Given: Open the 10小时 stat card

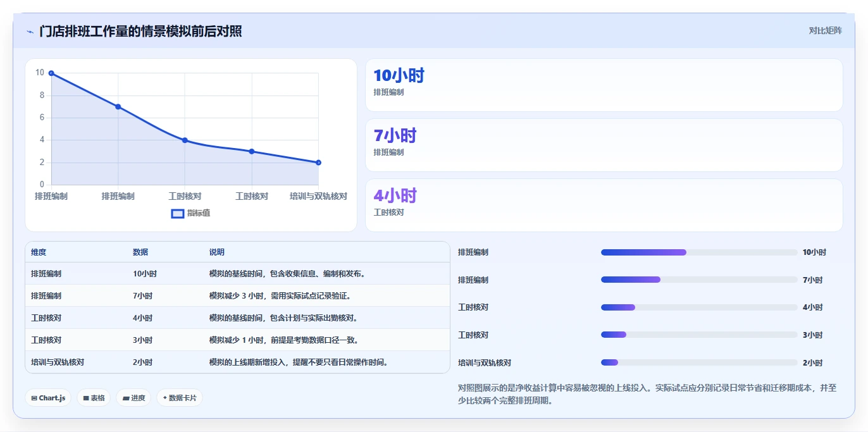Looking at the screenshot, I should (x=604, y=85).
